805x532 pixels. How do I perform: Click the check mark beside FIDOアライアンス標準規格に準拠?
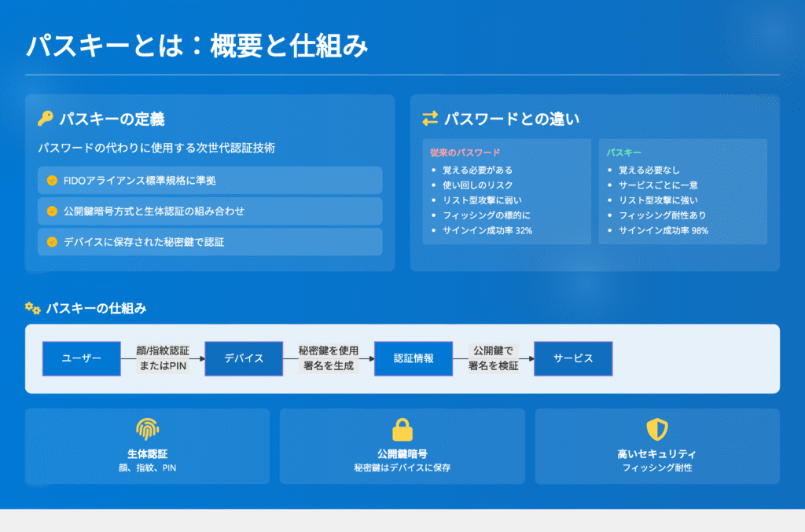pyautogui.click(x=52, y=181)
